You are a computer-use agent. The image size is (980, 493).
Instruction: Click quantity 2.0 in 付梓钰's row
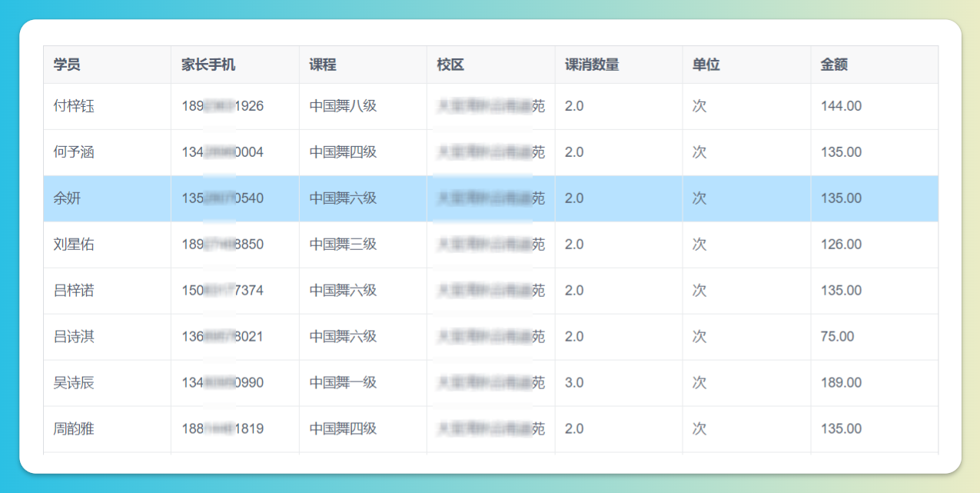pyautogui.click(x=574, y=106)
